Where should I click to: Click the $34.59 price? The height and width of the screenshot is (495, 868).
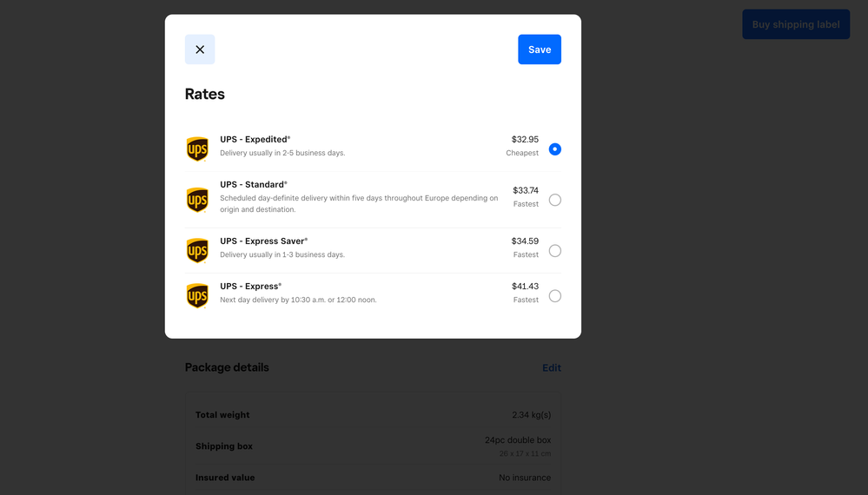click(x=525, y=241)
